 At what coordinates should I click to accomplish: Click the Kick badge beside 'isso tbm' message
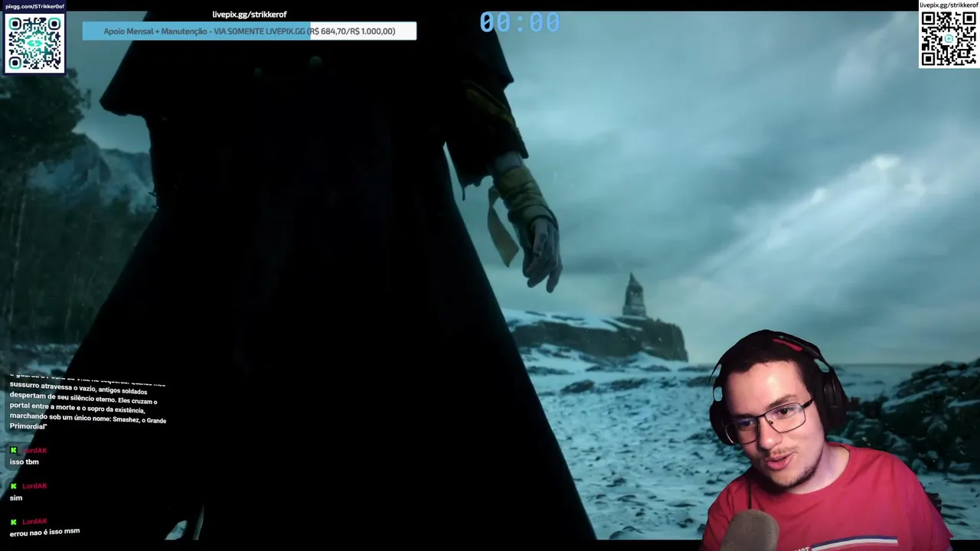pos(13,451)
